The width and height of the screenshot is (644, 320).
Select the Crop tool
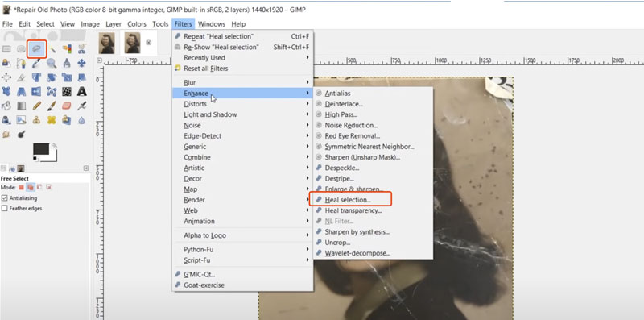coord(22,77)
